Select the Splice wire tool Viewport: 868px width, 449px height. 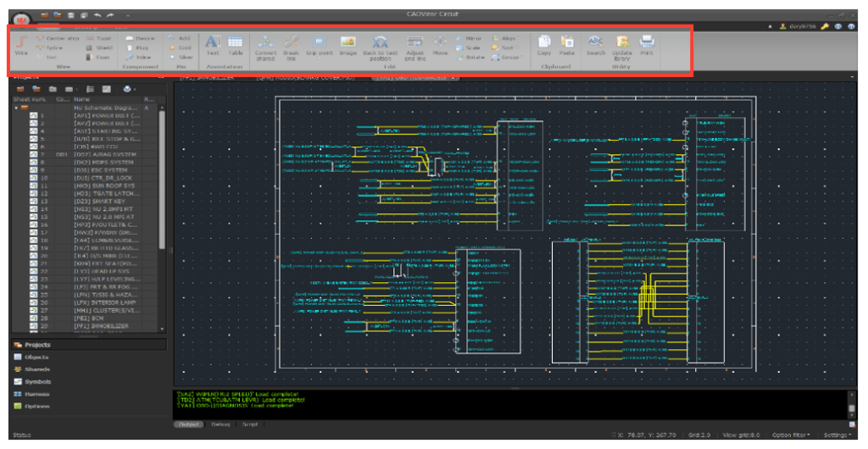pos(50,48)
